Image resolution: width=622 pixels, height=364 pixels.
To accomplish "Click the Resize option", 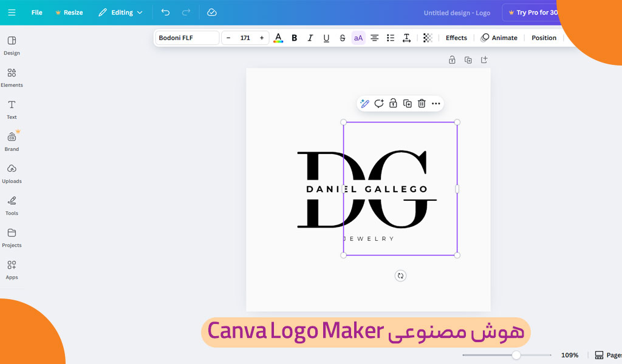I will click(x=69, y=12).
